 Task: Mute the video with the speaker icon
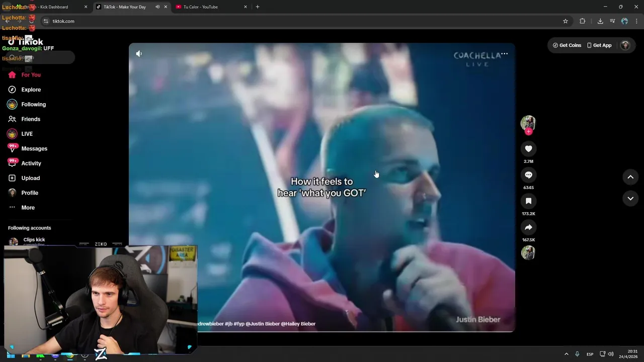pos(139,54)
